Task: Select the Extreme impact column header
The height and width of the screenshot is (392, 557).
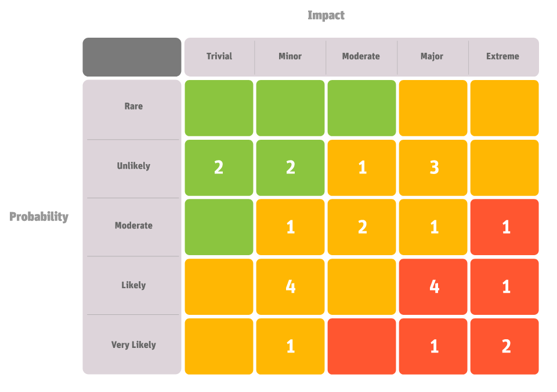Action: pos(502,56)
